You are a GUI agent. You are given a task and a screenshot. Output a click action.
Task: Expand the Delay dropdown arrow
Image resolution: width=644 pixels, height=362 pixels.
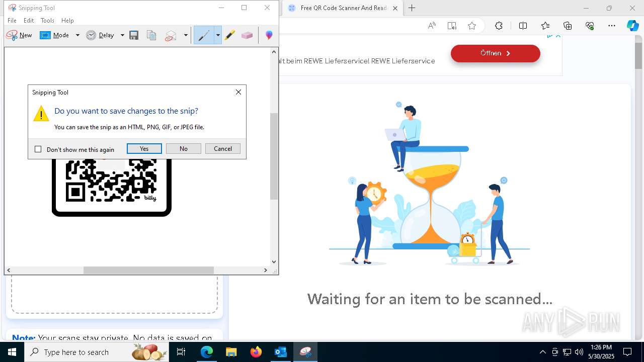coord(122,35)
